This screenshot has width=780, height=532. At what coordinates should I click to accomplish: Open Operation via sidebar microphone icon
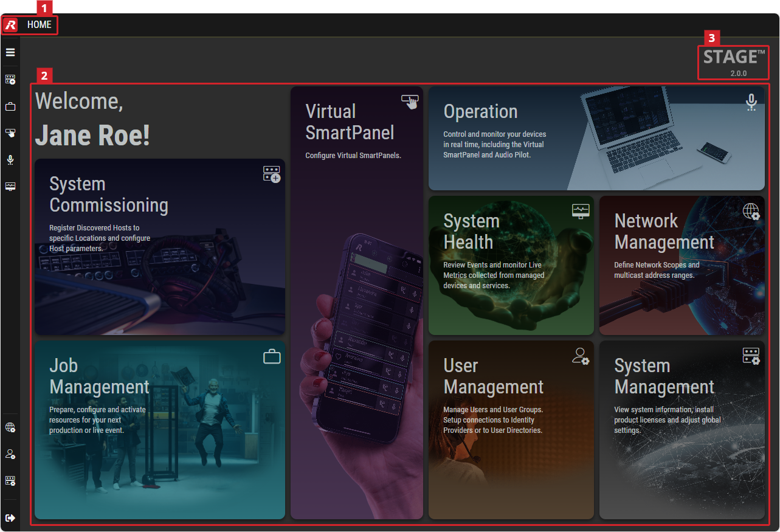point(10,160)
